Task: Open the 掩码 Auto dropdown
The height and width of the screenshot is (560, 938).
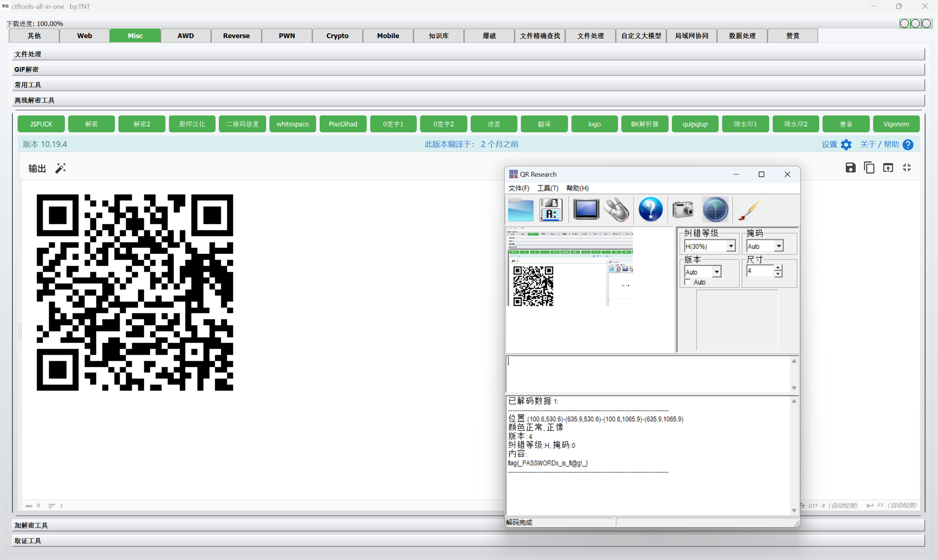Action: point(779,246)
